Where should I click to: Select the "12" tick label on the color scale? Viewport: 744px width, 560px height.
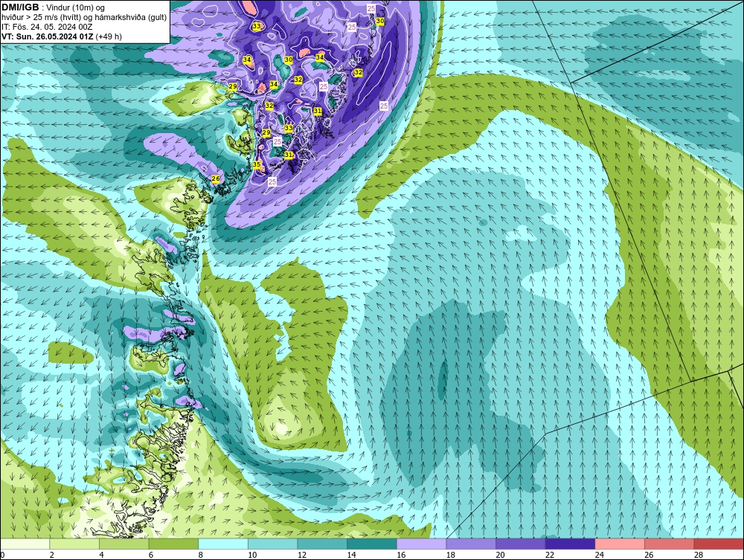302,555
